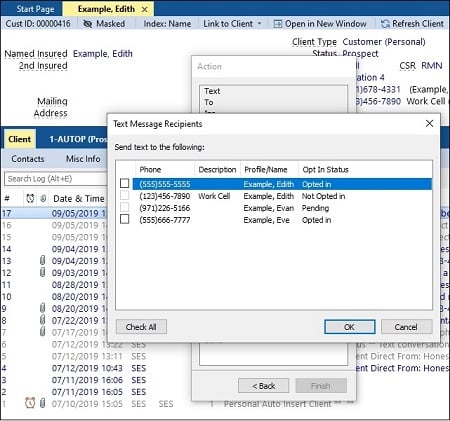The image size is (450, 421).
Task: Select log entry 10 dated 08/20/2019
Action: [54, 297]
